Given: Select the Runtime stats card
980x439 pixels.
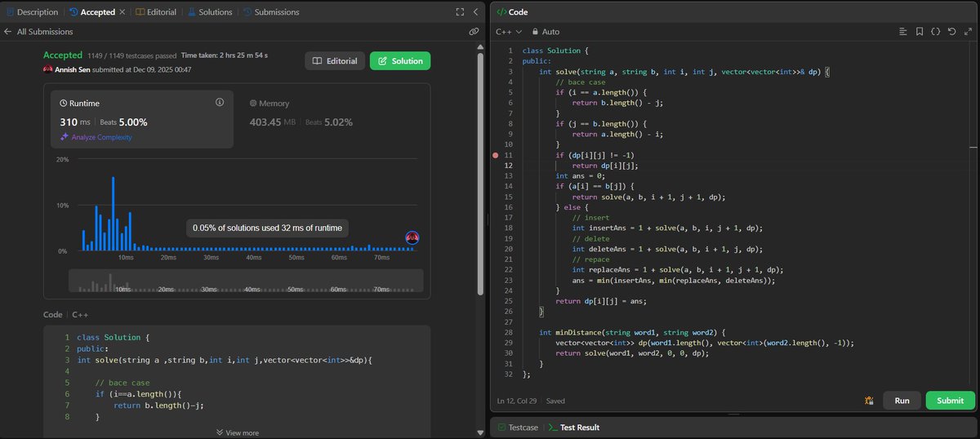Looking at the screenshot, I should pyautogui.click(x=142, y=119).
